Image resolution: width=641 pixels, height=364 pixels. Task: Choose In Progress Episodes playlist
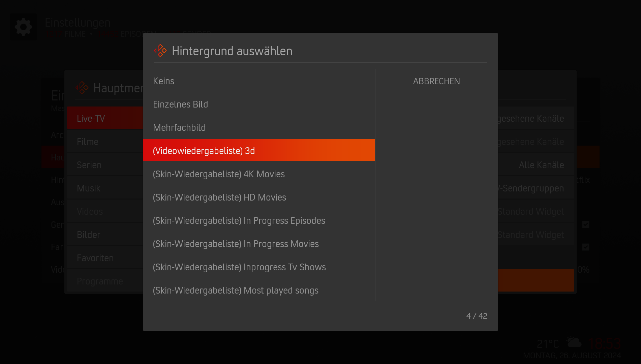(x=259, y=220)
